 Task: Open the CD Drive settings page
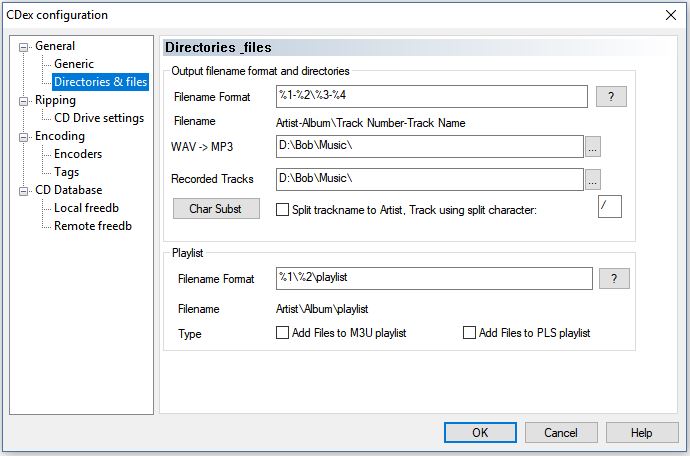[99, 118]
